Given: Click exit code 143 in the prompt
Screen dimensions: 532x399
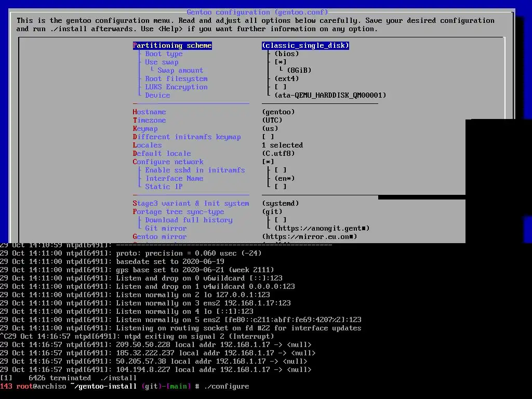Looking at the screenshot, I should (6, 387).
